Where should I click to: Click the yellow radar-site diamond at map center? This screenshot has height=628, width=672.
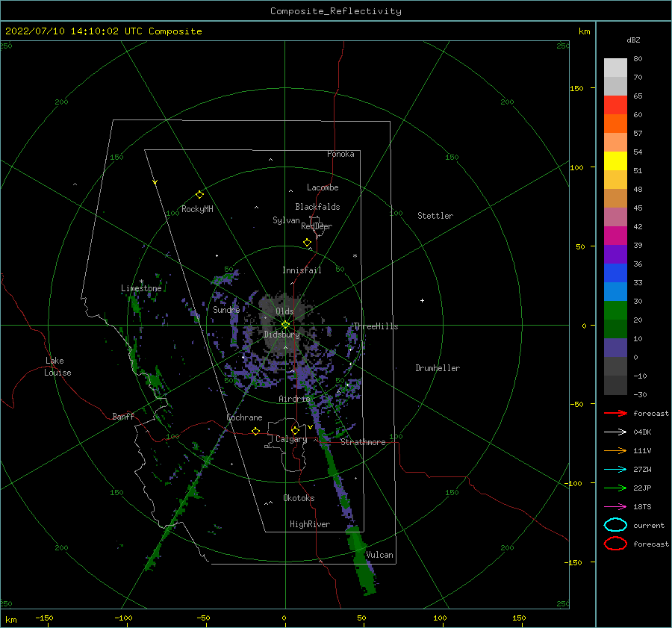pyautogui.click(x=285, y=325)
